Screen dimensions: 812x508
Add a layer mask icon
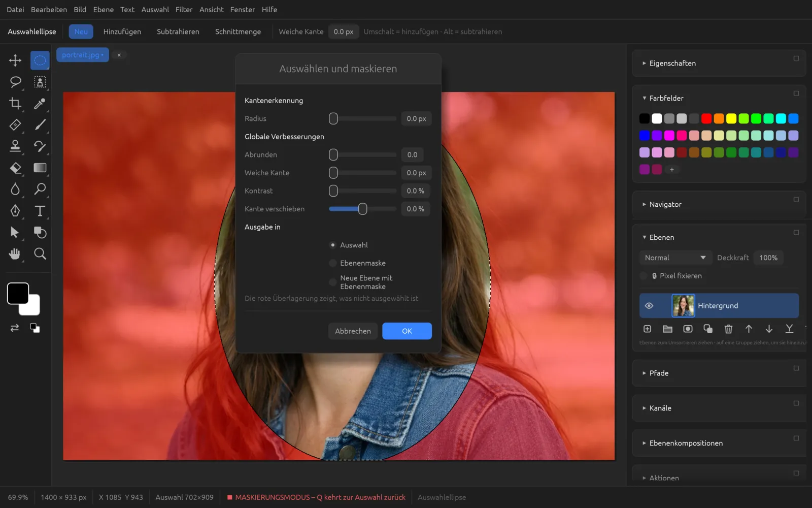688,329
